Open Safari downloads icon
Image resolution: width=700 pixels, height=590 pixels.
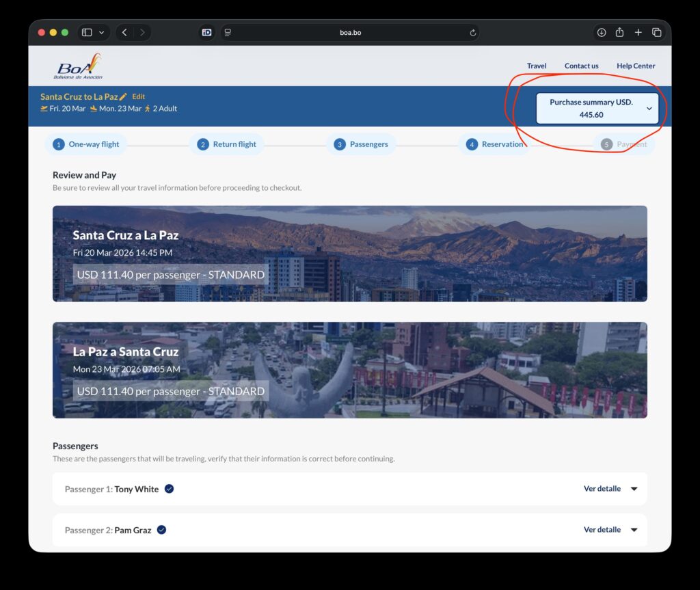[x=602, y=32]
